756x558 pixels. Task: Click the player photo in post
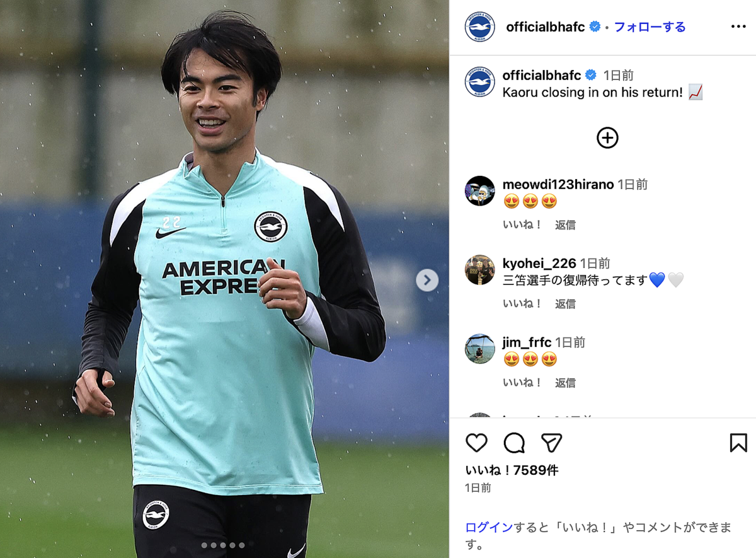coord(224,279)
